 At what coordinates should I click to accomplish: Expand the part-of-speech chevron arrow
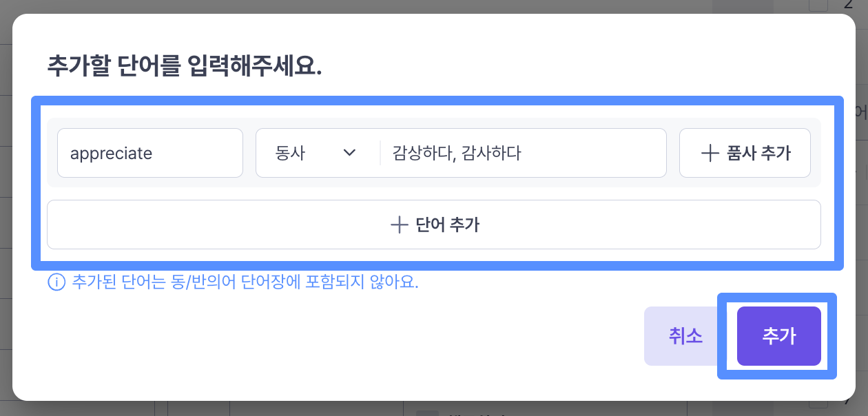[x=349, y=153]
